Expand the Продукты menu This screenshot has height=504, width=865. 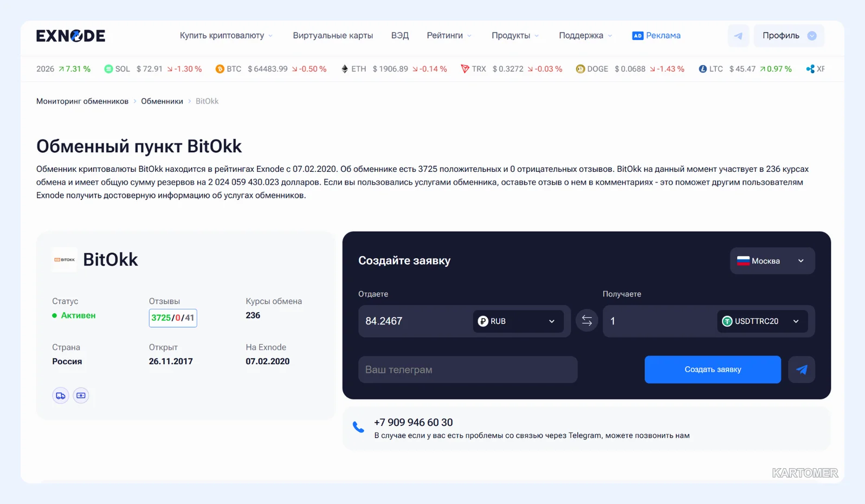point(515,36)
